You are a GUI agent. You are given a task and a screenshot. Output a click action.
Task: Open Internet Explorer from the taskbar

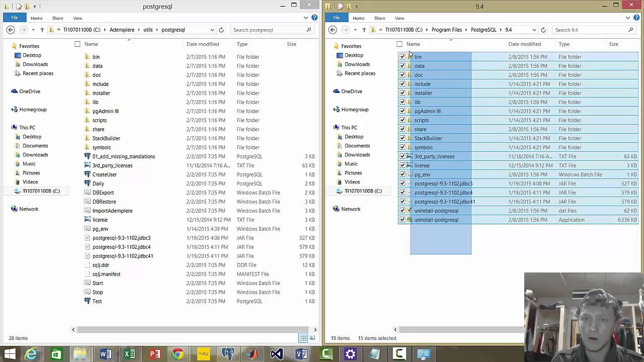pos(31,354)
